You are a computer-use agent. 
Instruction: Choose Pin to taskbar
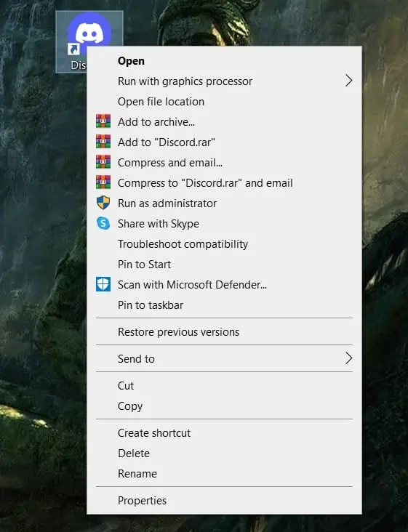pyautogui.click(x=224, y=305)
